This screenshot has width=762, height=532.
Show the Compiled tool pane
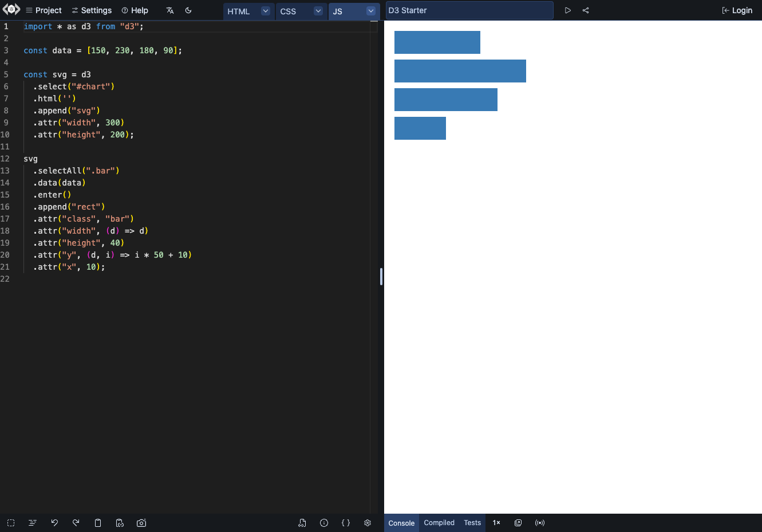point(439,523)
